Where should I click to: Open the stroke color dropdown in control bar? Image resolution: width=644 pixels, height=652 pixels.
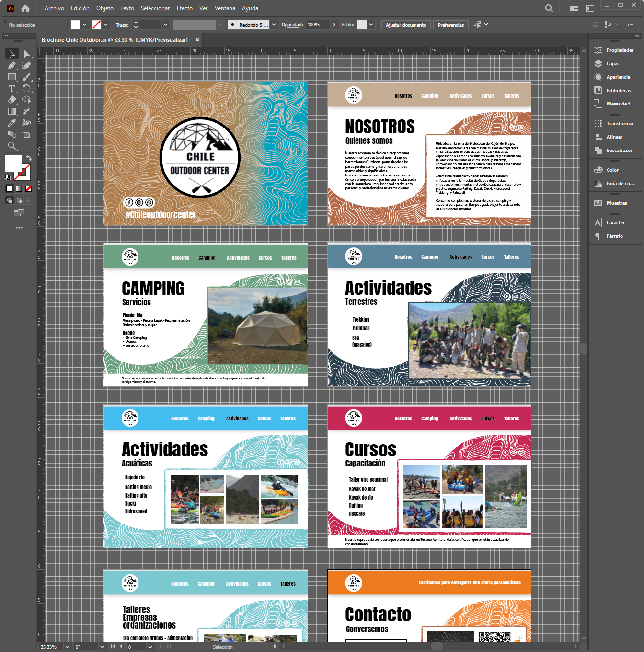[106, 25]
